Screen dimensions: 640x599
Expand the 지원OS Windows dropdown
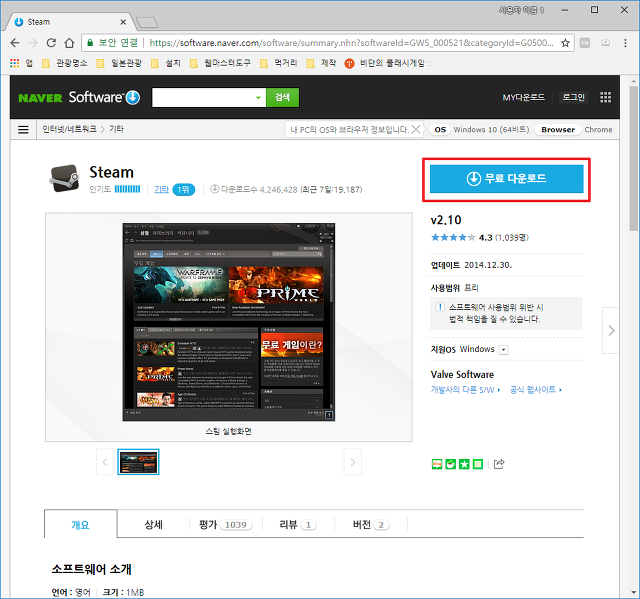(504, 350)
